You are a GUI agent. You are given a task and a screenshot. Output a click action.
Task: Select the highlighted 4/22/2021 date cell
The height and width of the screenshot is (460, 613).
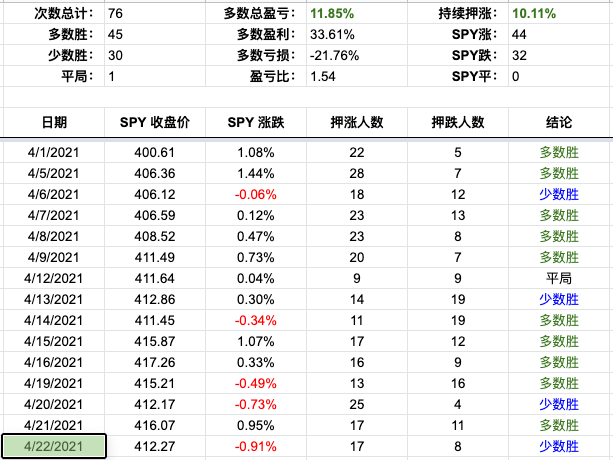click(x=54, y=447)
